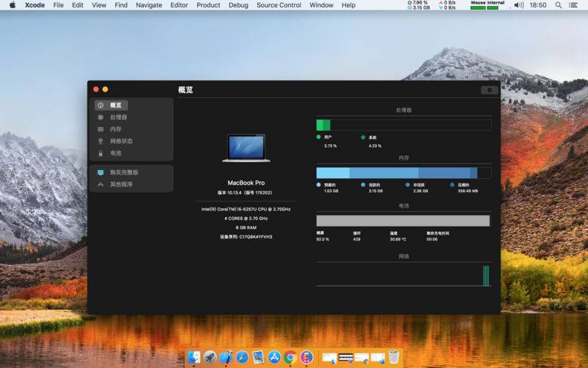Image resolution: width=588 pixels, height=368 pixels.
Task: Click the 处理器 CPU usage bar
Action: click(x=404, y=125)
